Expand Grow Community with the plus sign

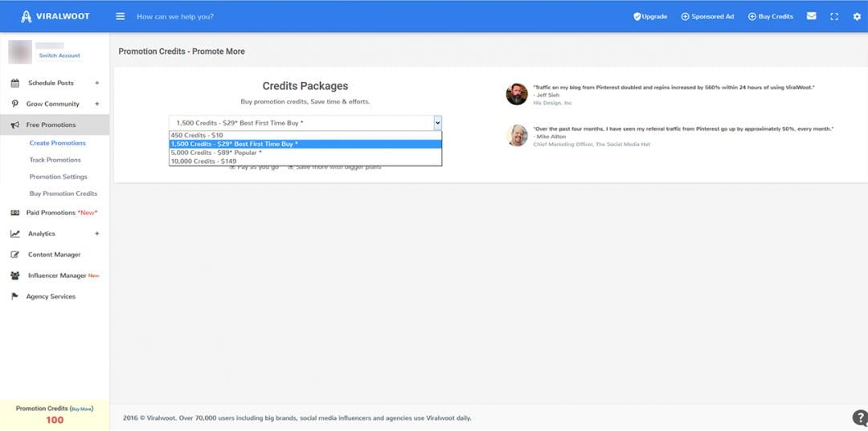[x=97, y=104]
